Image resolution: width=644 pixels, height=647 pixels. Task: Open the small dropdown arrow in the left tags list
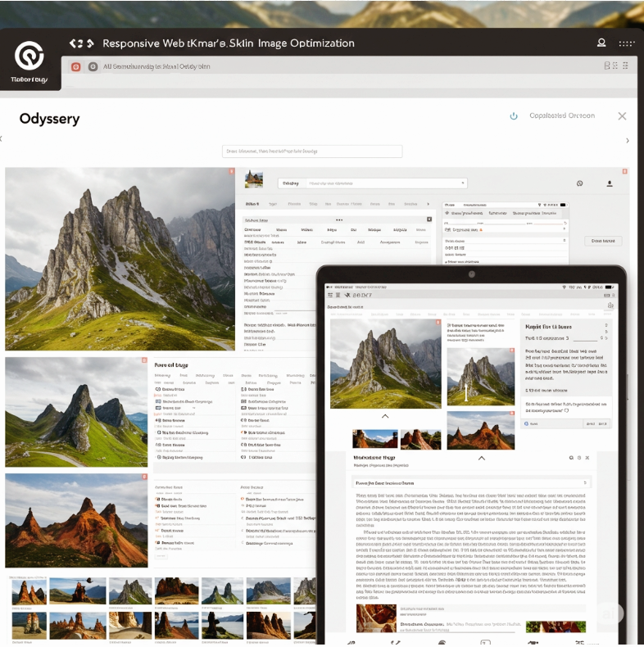click(x=193, y=408)
